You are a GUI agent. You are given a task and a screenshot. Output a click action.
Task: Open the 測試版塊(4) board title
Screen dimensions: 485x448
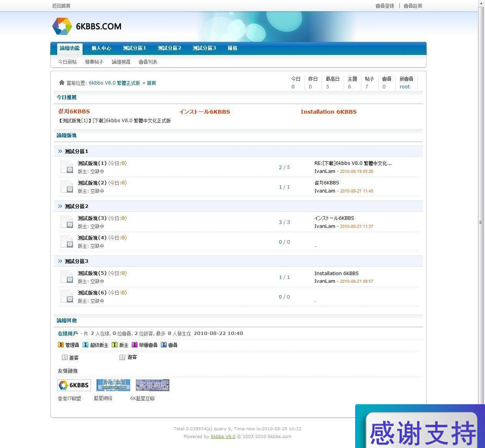92,238
